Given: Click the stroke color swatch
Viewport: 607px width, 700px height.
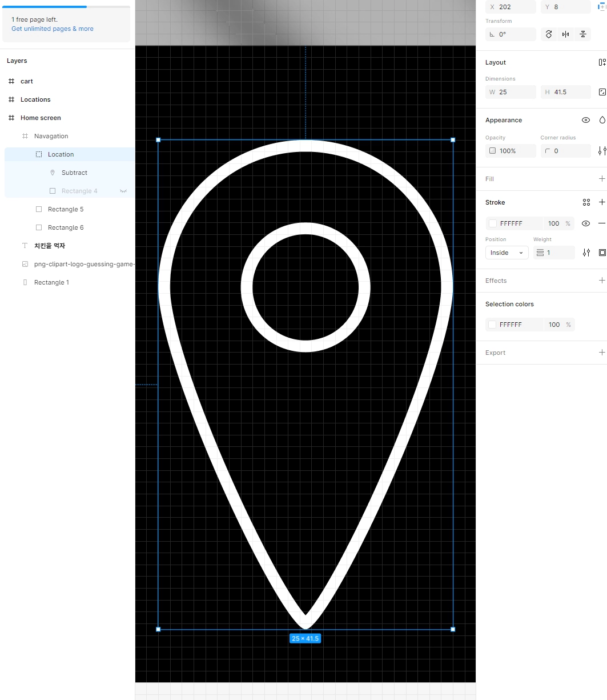Looking at the screenshot, I should [493, 223].
